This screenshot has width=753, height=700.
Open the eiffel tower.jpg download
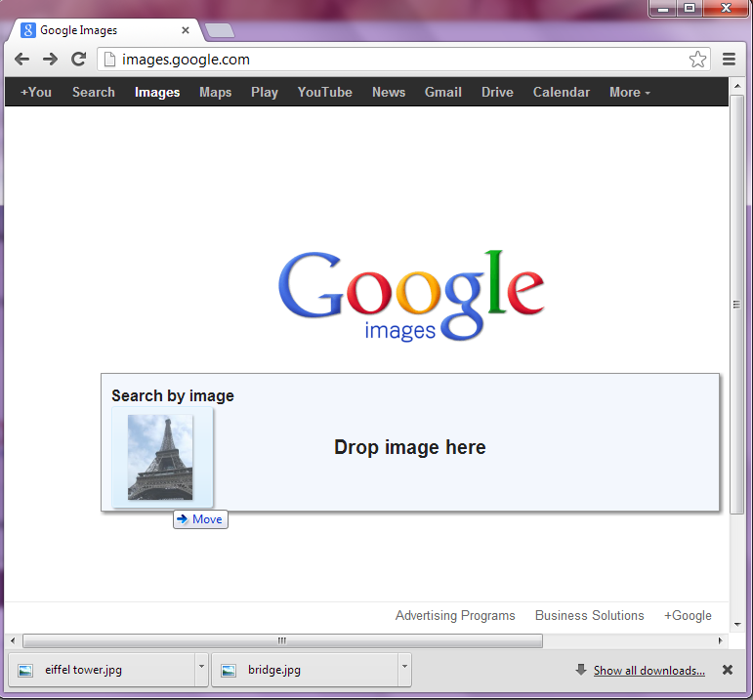click(102, 670)
